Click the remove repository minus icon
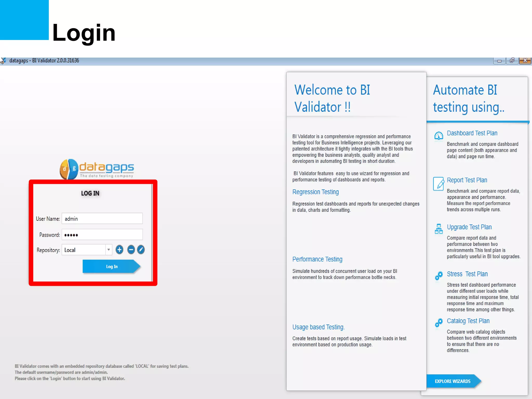The height and width of the screenshot is (399, 532). tap(131, 250)
